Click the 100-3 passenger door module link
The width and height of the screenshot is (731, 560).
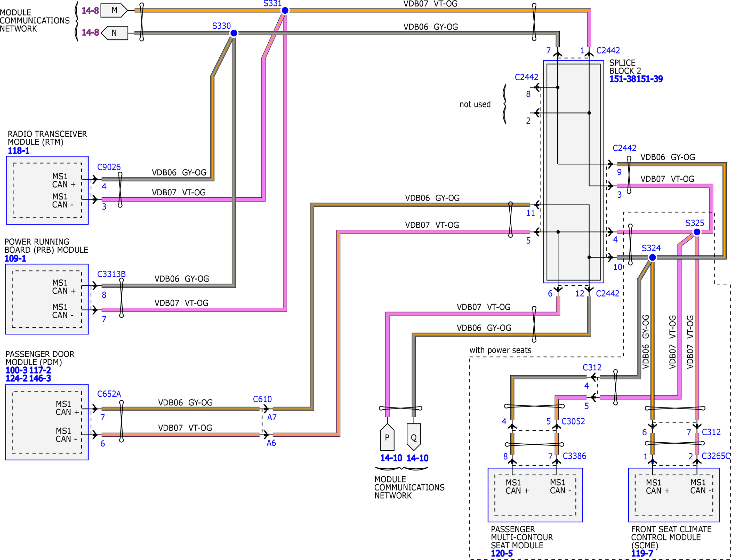coord(16,370)
